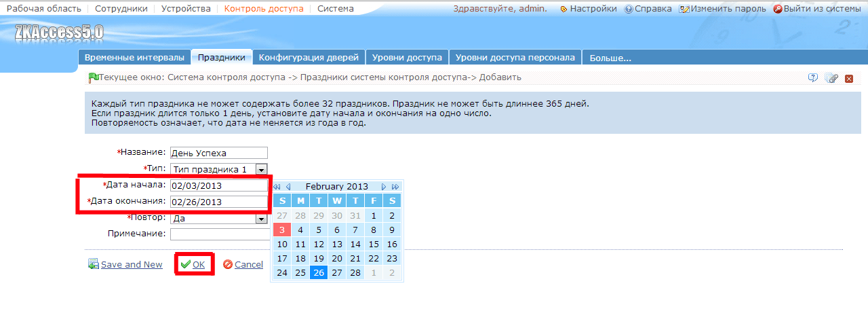The height and width of the screenshot is (326, 868).
Task: Select day 14 in the calendar
Action: (x=355, y=244)
